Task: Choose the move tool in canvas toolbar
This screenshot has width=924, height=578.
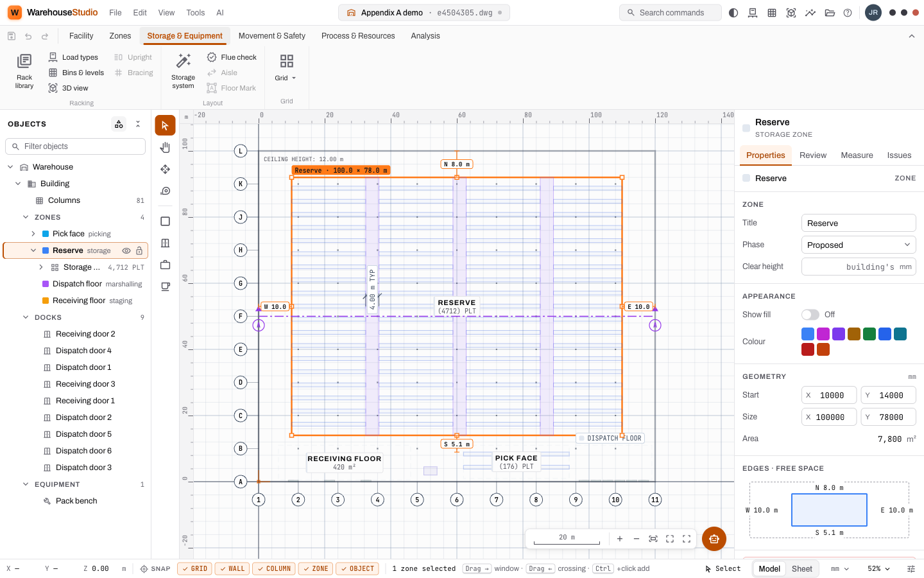Action: 165,170
